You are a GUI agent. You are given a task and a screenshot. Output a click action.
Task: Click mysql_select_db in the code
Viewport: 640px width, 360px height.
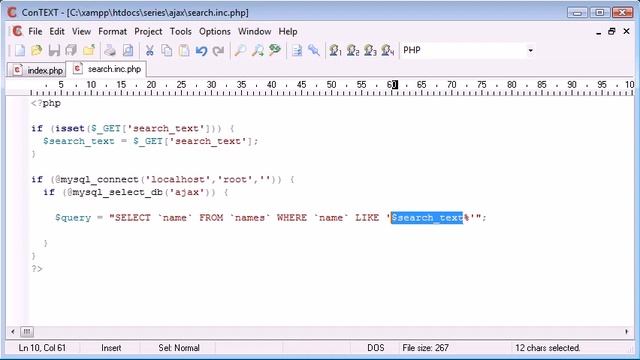[x=118, y=192]
